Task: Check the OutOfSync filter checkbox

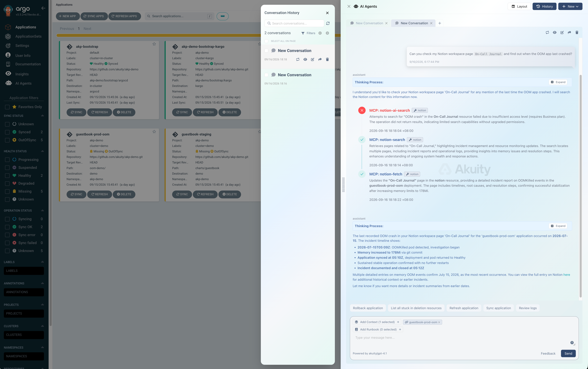Action: [x=7, y=140]
